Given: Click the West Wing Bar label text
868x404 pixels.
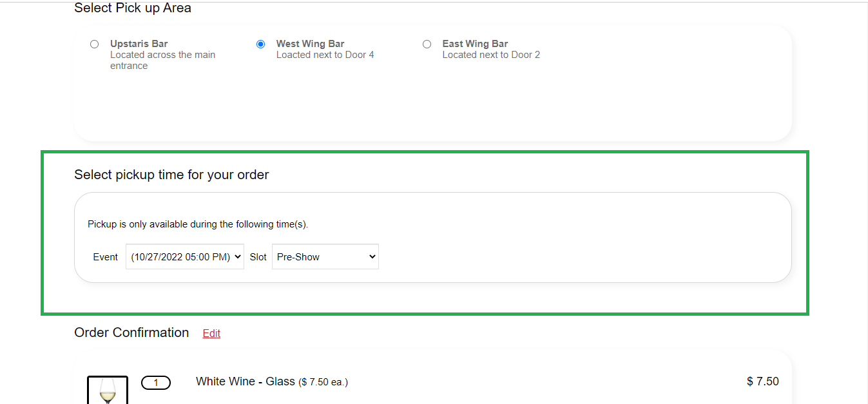Looking at the screenshot, I should tap(310, 44).
